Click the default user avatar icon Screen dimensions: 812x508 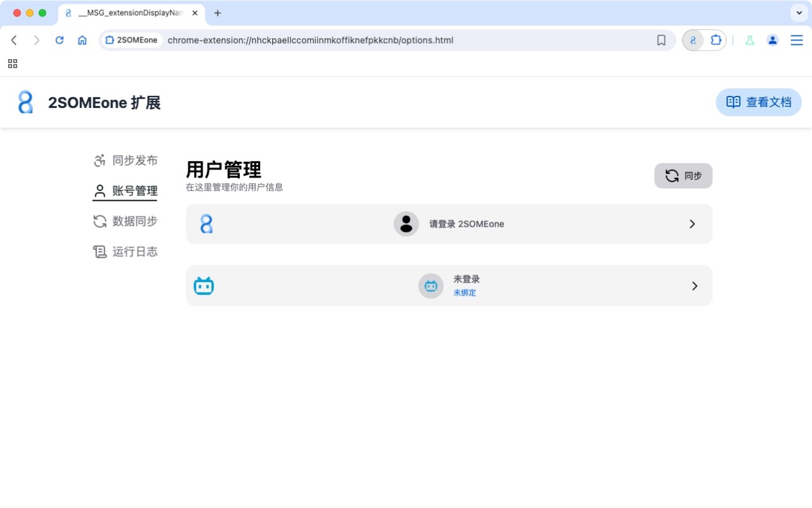(406, 224)
